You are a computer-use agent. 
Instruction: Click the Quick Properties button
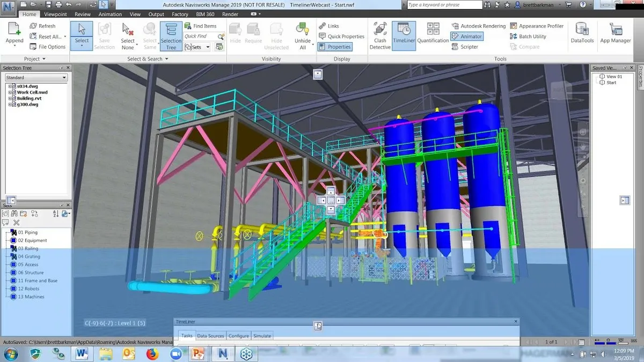341,36
